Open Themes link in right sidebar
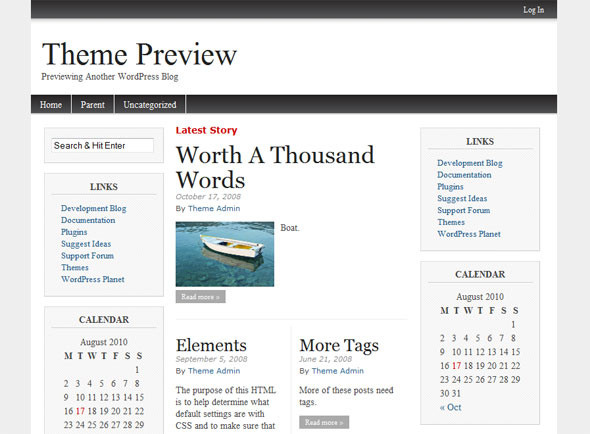The image size is (590, 434). [x=451, y=222]
